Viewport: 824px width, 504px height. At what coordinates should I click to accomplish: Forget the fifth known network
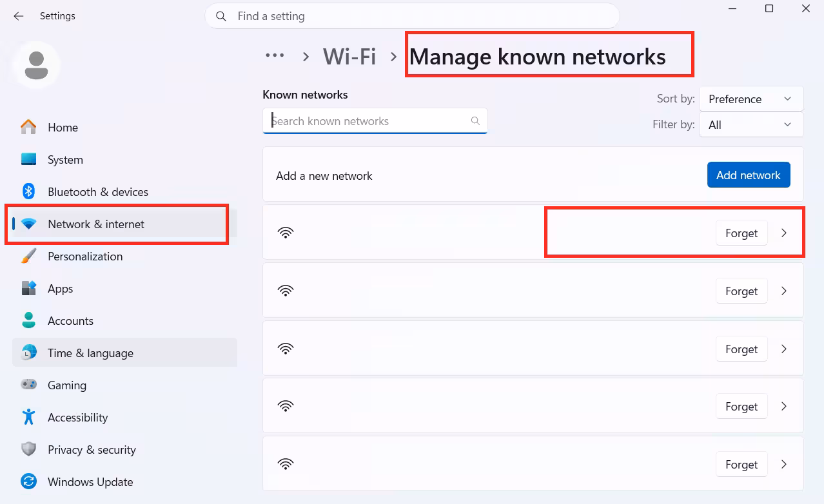point(741,464)
